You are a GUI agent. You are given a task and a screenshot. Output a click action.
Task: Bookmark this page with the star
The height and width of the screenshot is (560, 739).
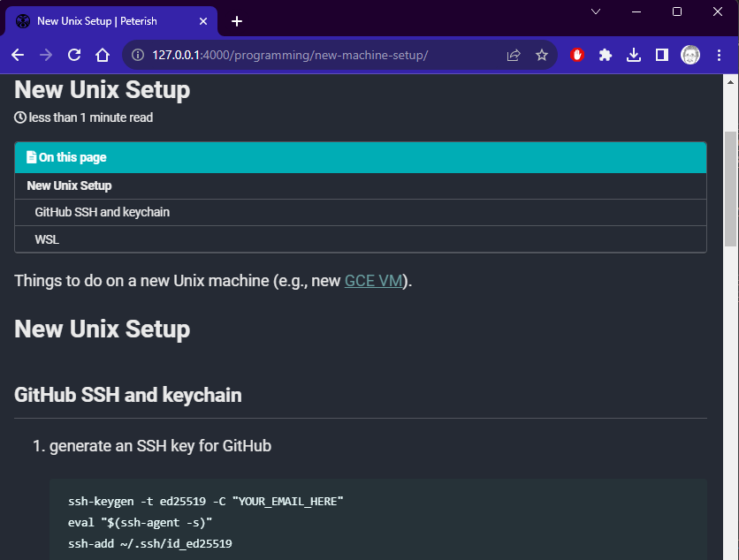click(x=542, y=55)
